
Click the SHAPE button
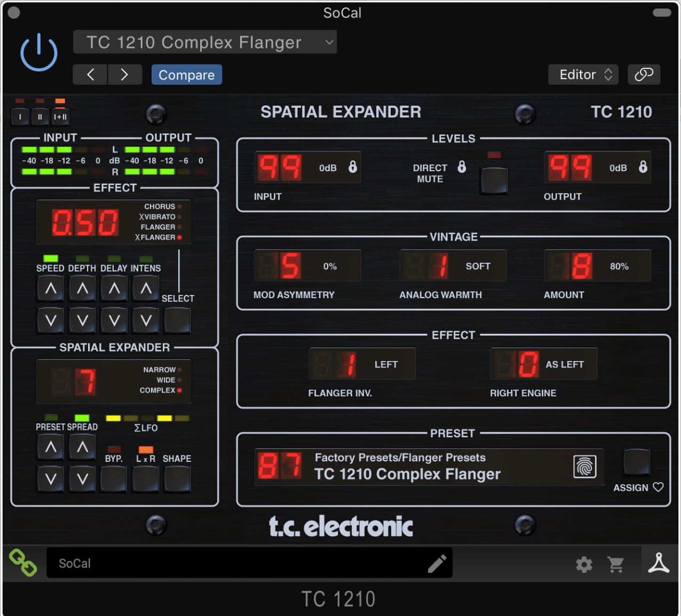pyautogui.click(x=178, y=479)
